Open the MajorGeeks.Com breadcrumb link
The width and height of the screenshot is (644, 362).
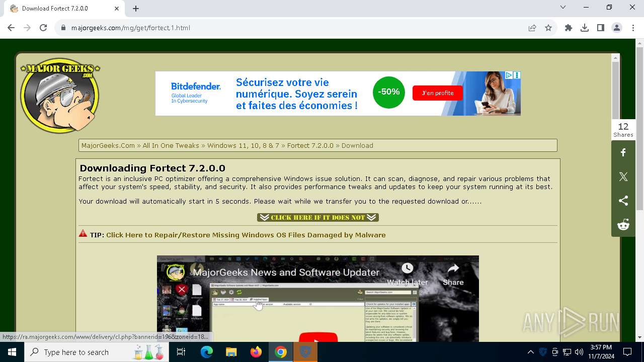coord(108,145)
